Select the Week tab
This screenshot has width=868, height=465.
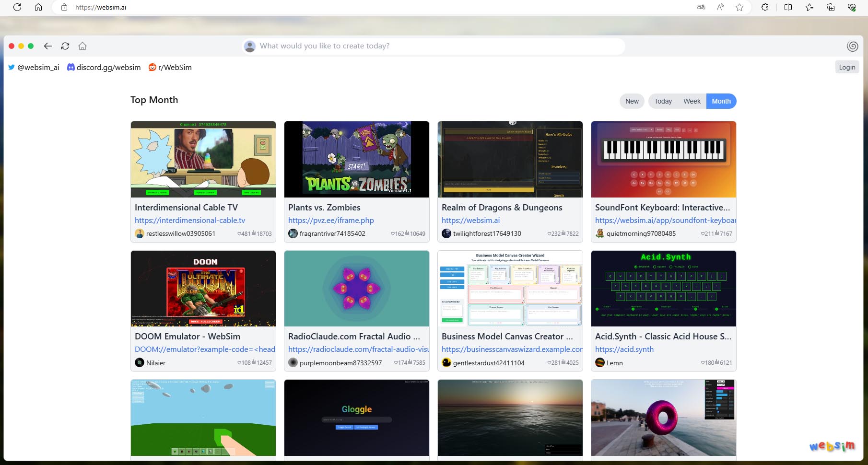pyautogui.click(x=692, y=101)
